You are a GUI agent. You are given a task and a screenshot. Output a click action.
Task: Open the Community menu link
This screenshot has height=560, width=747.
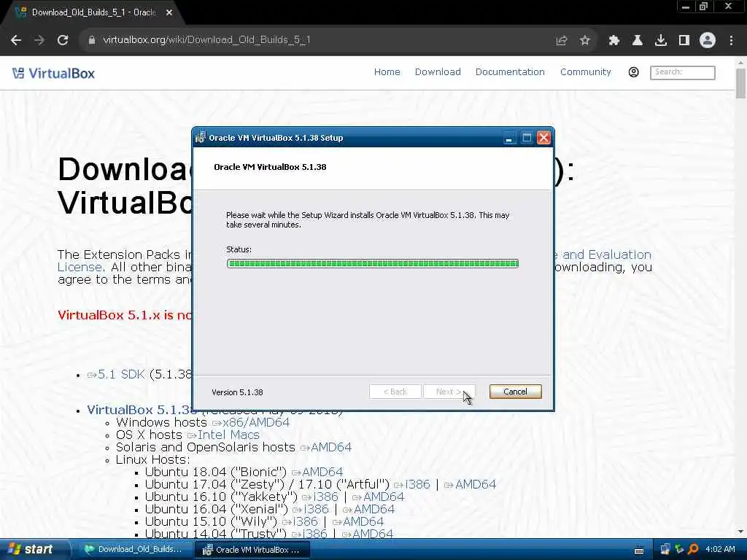coord(586,72)
